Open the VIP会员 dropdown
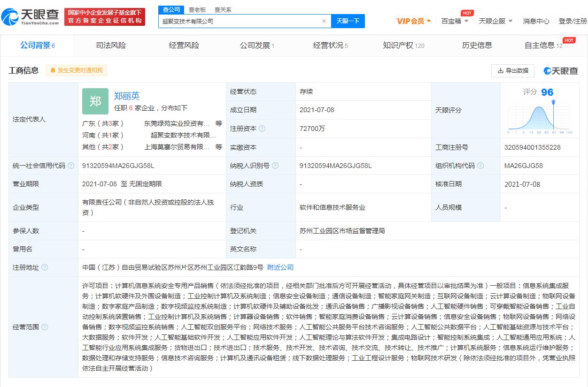 tap(414, 21)
